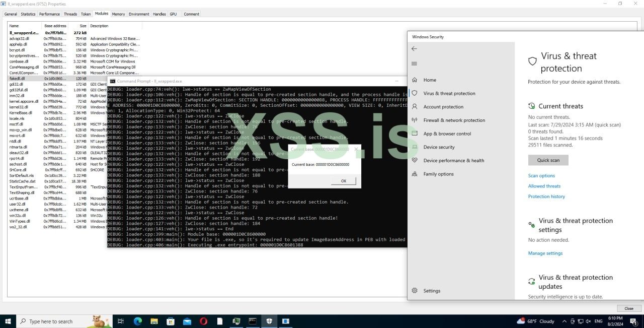This screenshot has height=328, width=644.
Task: Click Close in the Properties window
Action: click(629, 308)
